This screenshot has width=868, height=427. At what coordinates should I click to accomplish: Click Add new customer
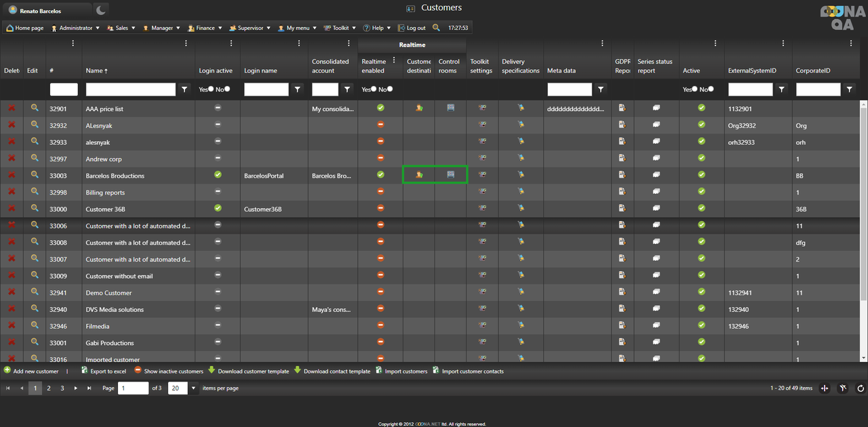point(31,371)
